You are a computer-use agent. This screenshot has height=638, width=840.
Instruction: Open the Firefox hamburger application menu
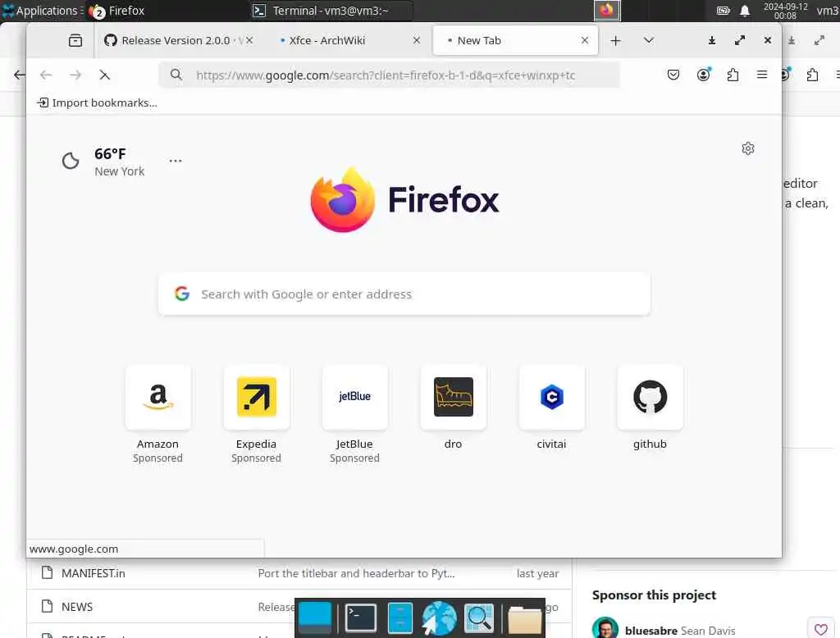tap(761, 75)
